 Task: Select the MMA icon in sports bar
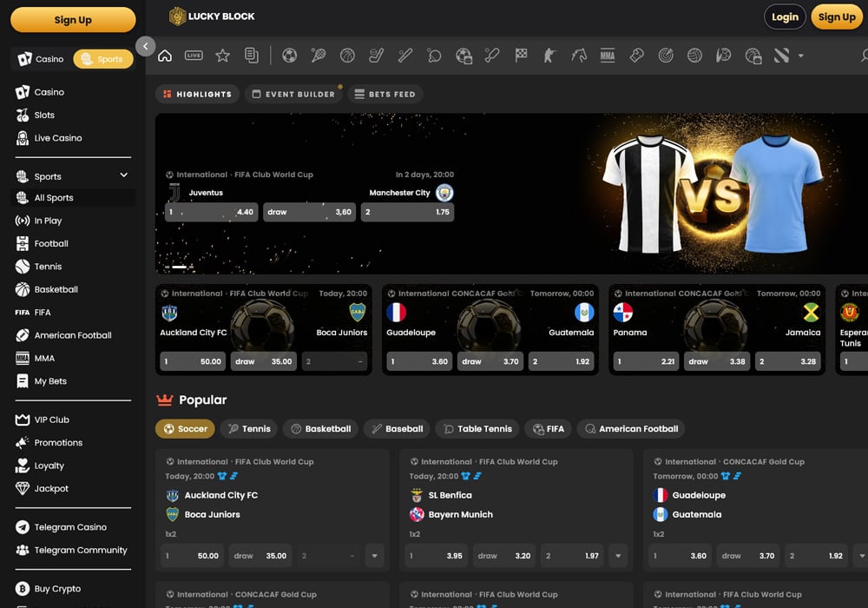click(x=608, y=56)
